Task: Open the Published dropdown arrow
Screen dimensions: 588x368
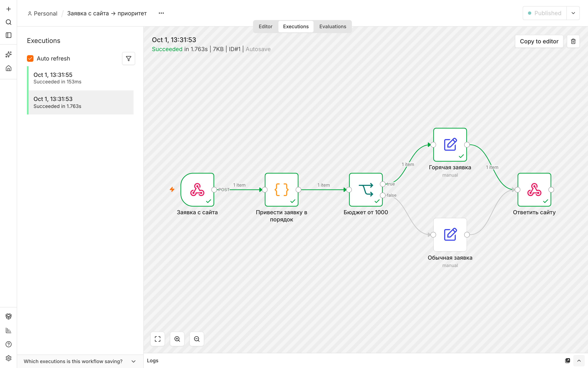Action: tap(573, 13)
